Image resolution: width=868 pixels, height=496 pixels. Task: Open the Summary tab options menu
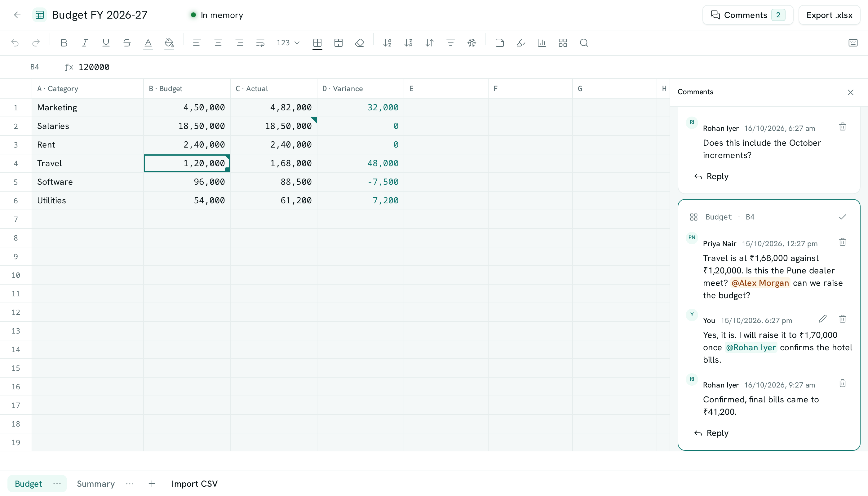click(130, 484)
